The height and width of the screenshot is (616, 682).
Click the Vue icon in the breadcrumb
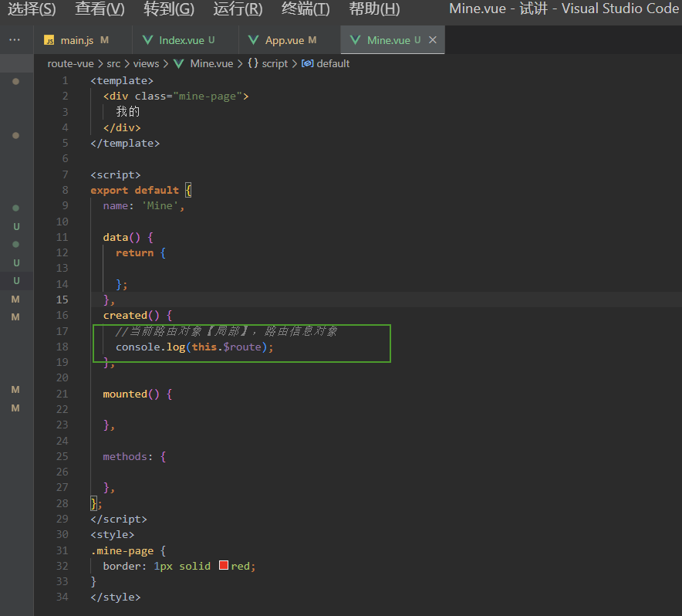pyautogui.click(x=179, y=63)
